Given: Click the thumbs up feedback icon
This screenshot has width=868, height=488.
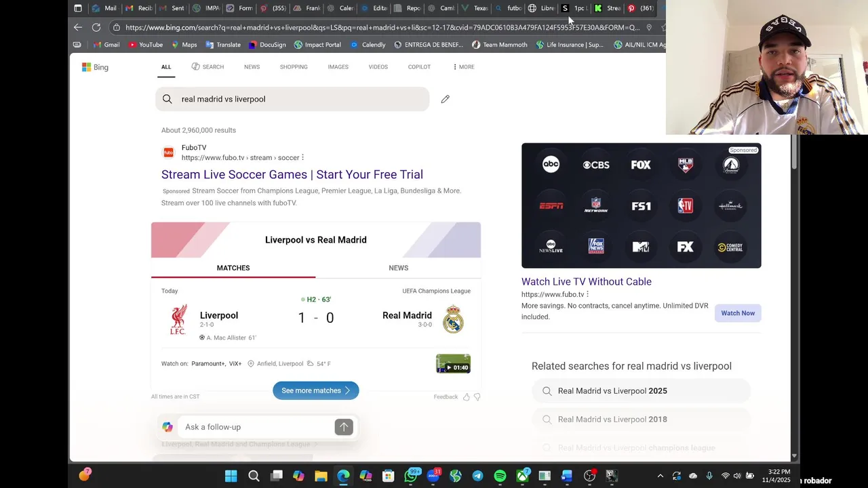Looking at the screenshot, I should (466, 396).
